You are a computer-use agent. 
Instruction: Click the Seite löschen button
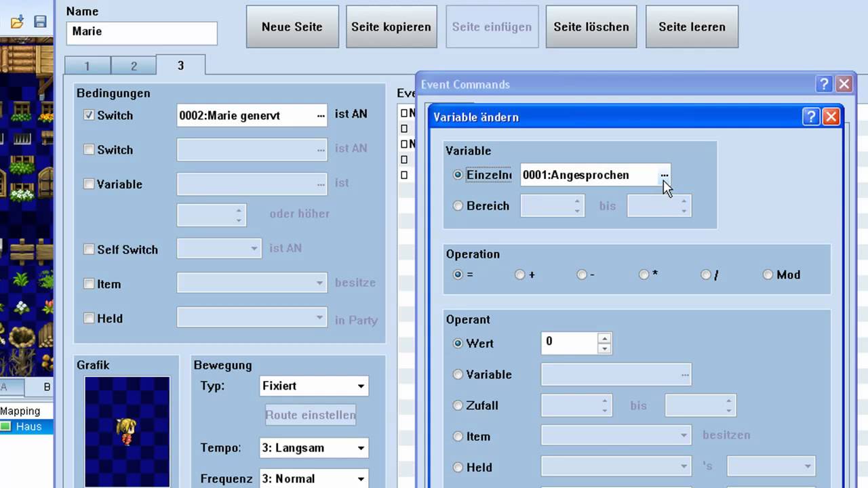[591, 27]
